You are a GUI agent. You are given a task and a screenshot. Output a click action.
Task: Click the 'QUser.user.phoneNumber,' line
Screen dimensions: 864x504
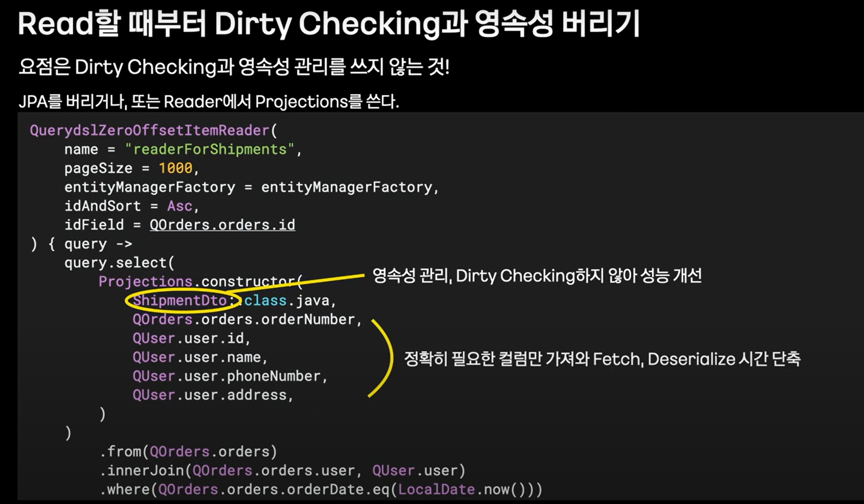click(230, 376)
